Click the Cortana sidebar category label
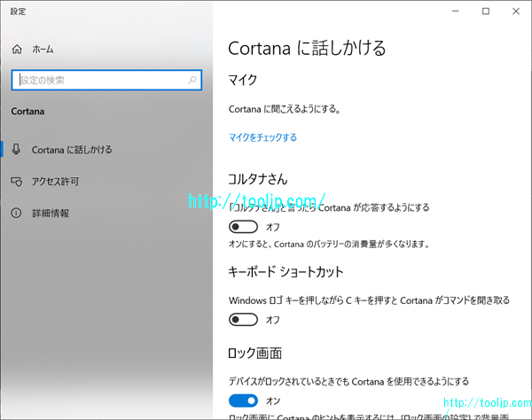Image resolution: width=532 pixels, height=420 pixels. pyautogui.click(x=27, y=111)
